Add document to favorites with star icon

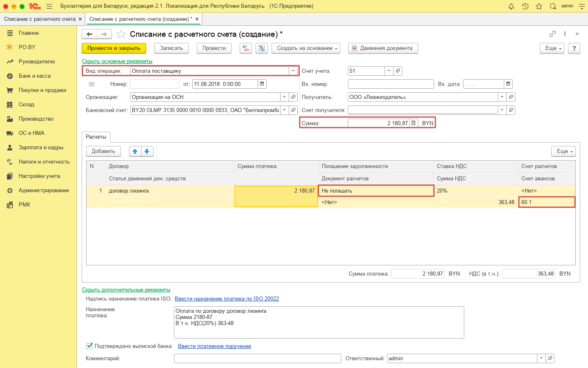point(121,34)
